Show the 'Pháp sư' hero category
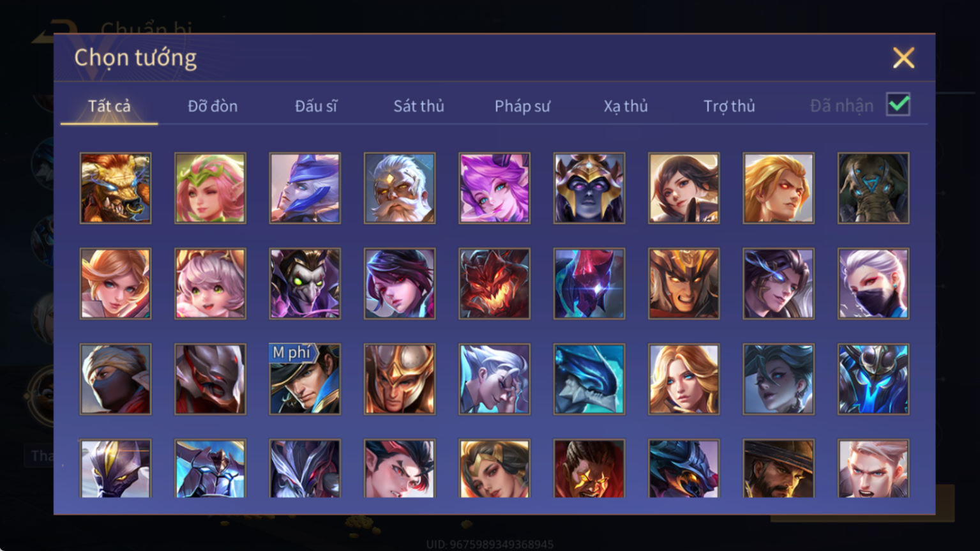Screen dimensions: 980x551 click(522, 106)
